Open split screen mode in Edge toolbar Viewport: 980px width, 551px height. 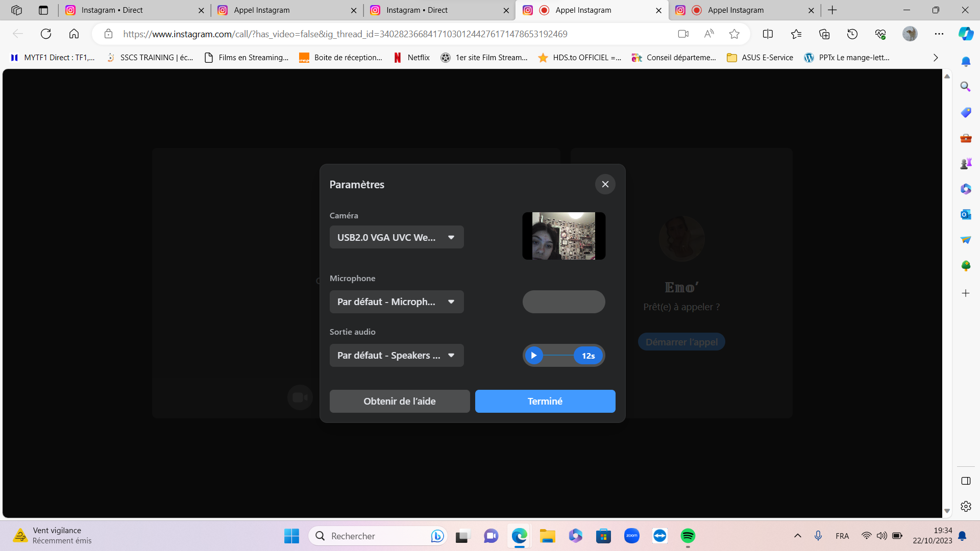(x=768, y=34)
